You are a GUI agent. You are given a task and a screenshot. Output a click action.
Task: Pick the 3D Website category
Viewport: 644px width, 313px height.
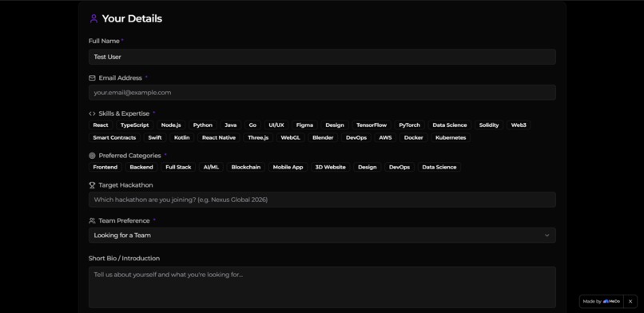click(x=330, y=168)
